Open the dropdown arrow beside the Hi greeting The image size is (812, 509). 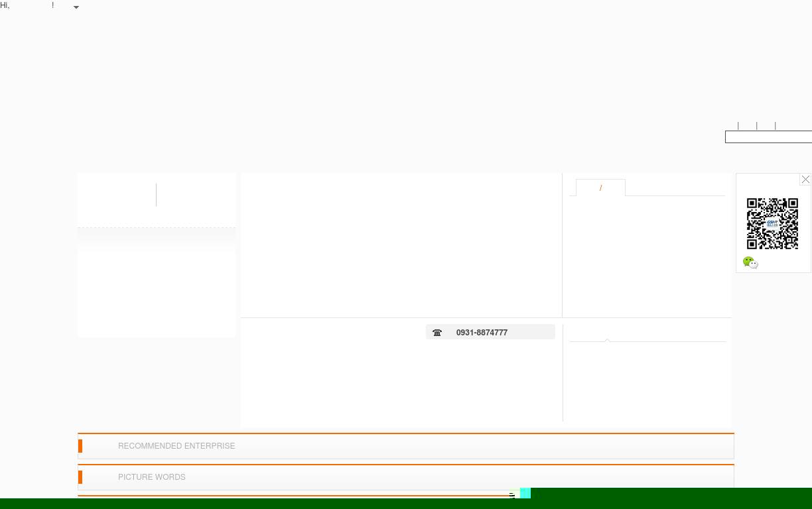(x=76, y=7)
